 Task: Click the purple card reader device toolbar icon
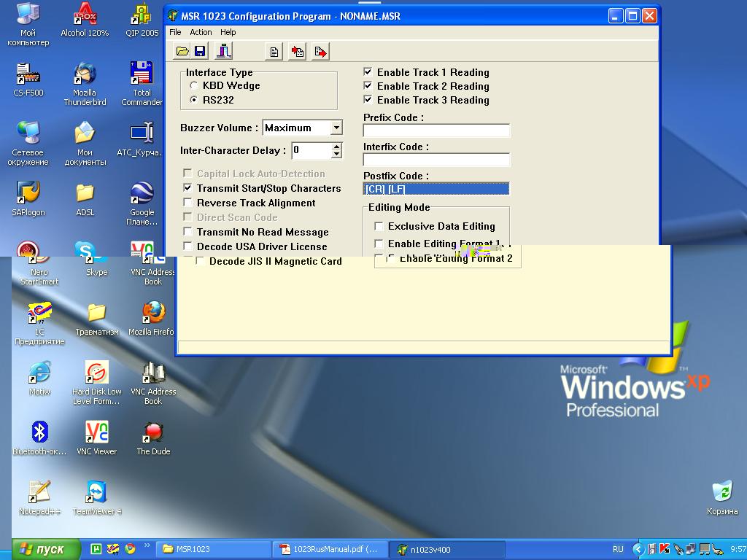223,51
